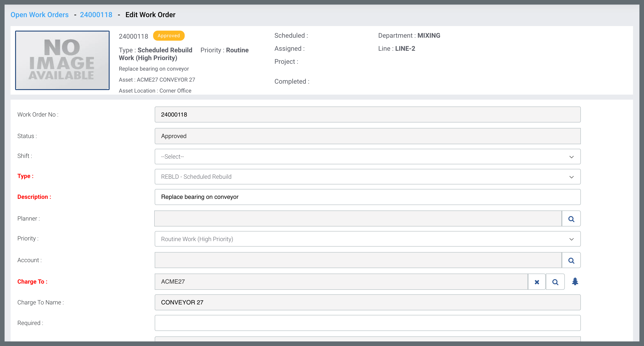This screenshot has width=644, height=346.
Task: Click the Status field showing Approved
Action: pyautogui.click(x=367, y=136)
